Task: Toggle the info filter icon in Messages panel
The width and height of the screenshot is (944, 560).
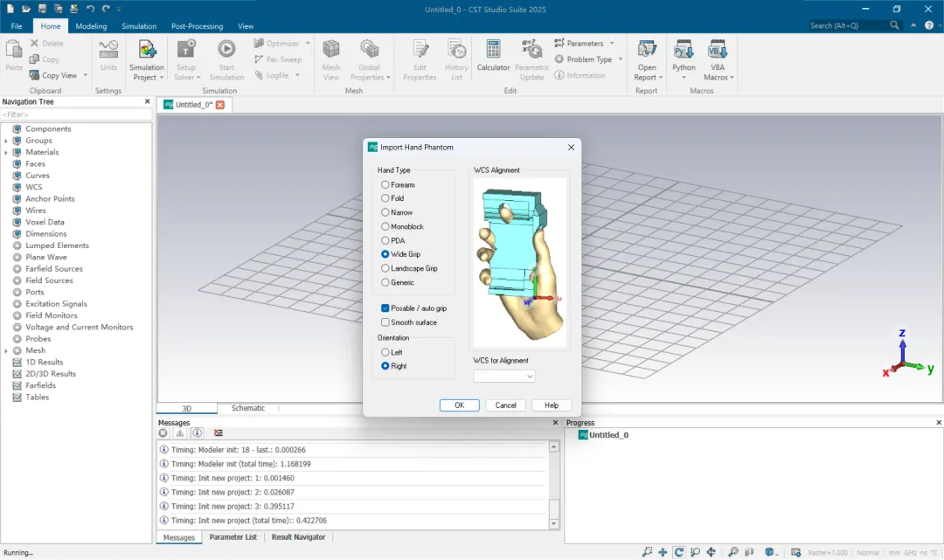Action: pos(197,433)
